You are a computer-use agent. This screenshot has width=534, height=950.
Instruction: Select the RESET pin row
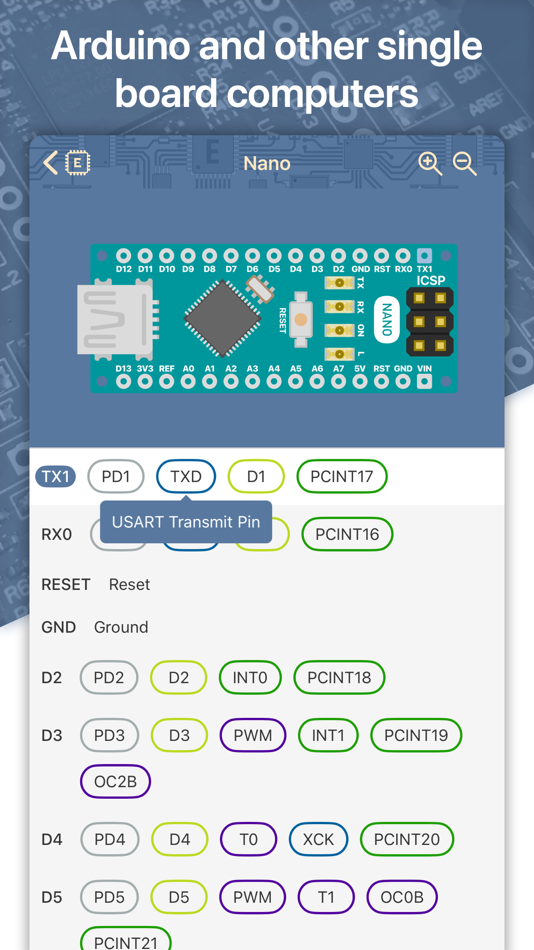[x=267, y=584]
